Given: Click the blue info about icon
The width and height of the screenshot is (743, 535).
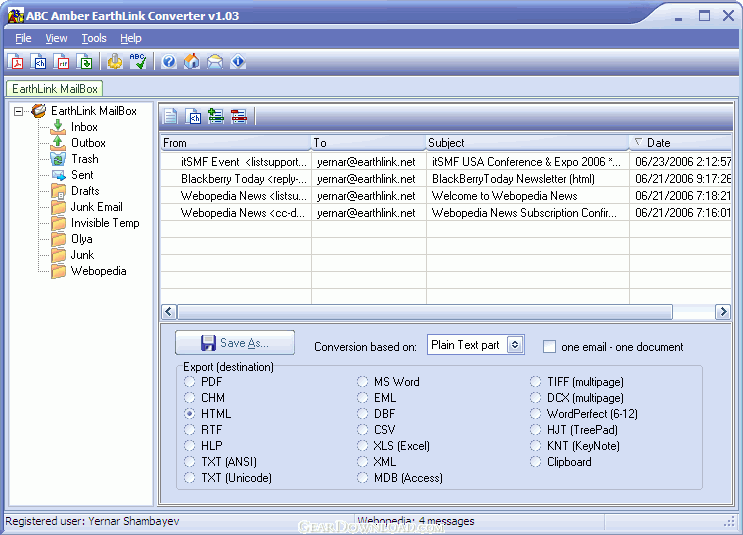Looking at the screenshot, I should coord(238,62).
